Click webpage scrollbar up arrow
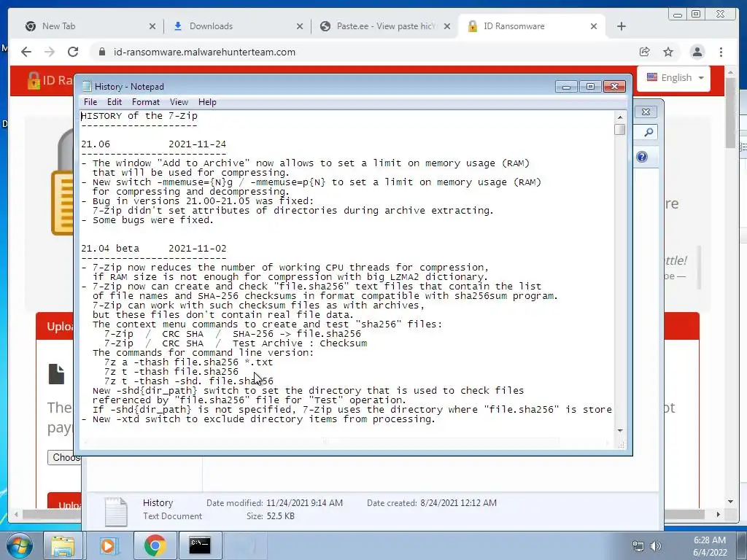The height and width of the screenshot is (560, 747). tap(731, 72)
